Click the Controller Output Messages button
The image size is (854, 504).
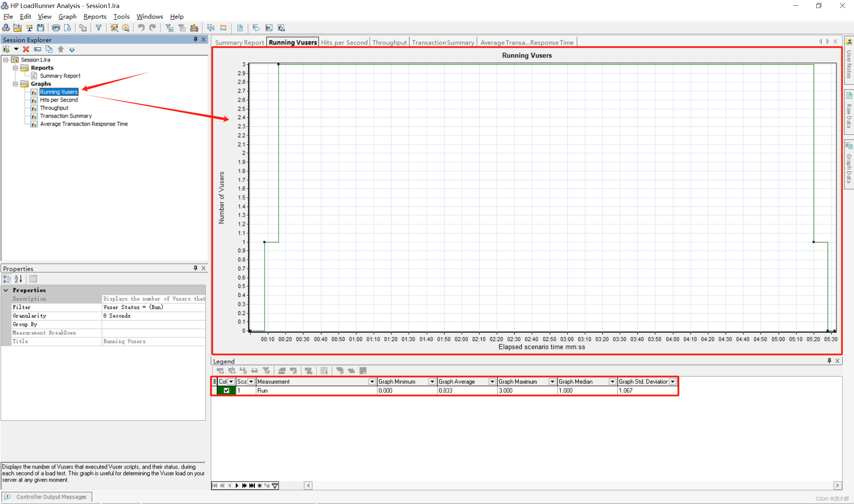47,496
